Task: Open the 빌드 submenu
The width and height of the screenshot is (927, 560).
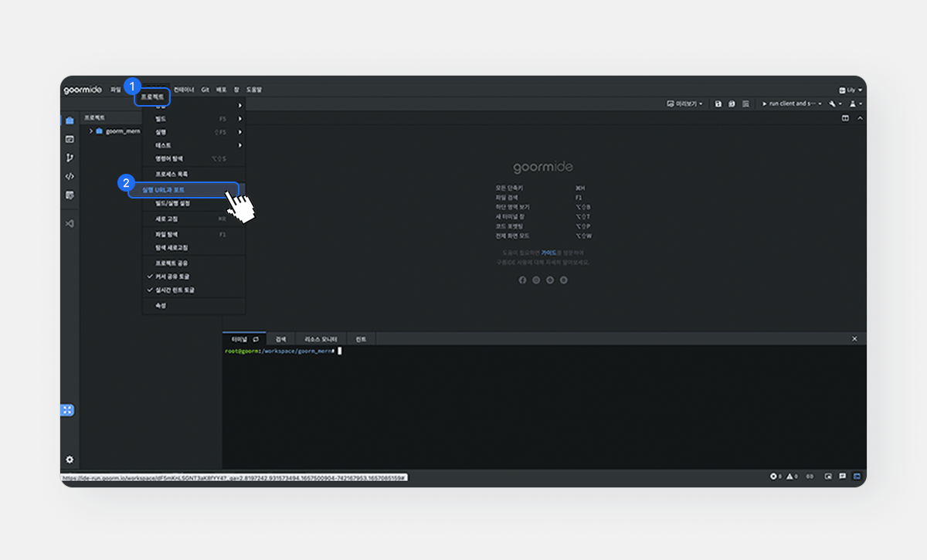Action: coord(194,119)
